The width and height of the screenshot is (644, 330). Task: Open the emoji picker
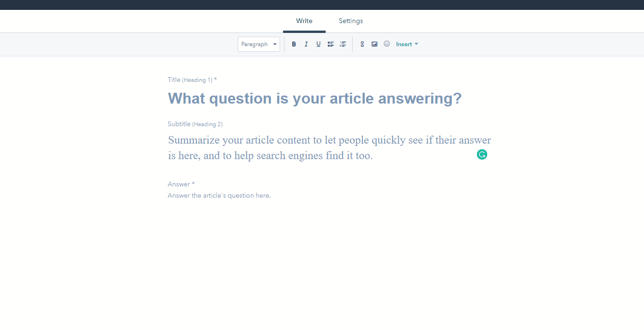click(386, 44)
